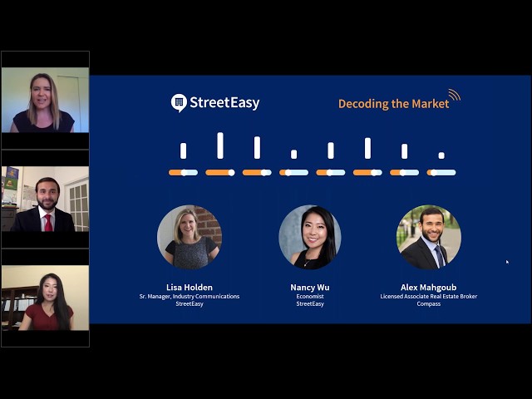Click 'Economist' title under Nancy Wu
The height and width of the screenshot is (399, 532).
coord(310,297)
